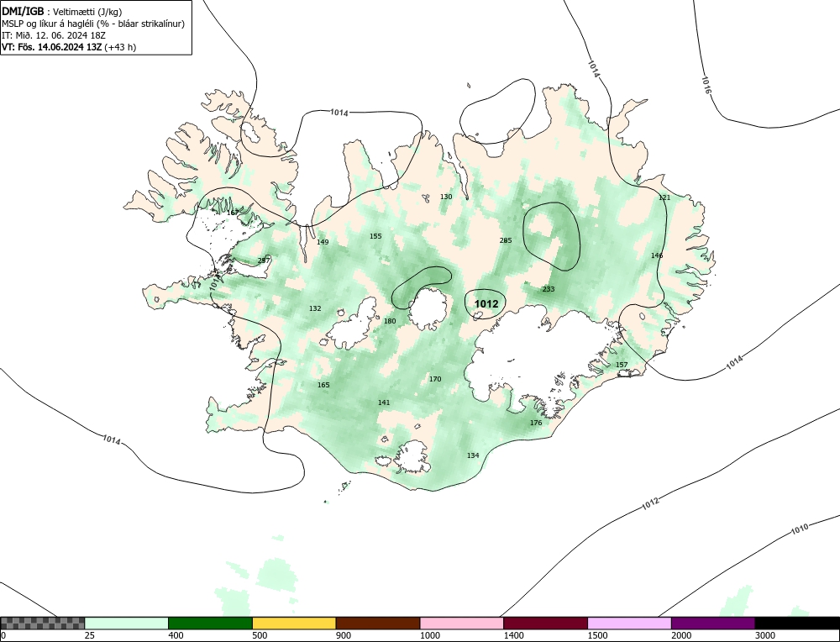840x642 pixels.
Task: Select the map value 149
Action: pos(323,242)
